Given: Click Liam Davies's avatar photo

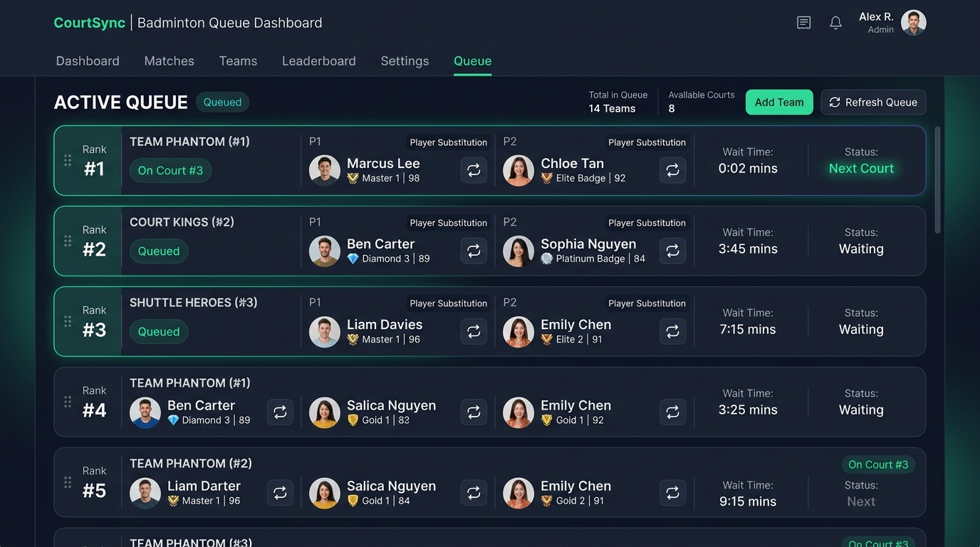Looking at the screenshot, I should tap(325, 331).
